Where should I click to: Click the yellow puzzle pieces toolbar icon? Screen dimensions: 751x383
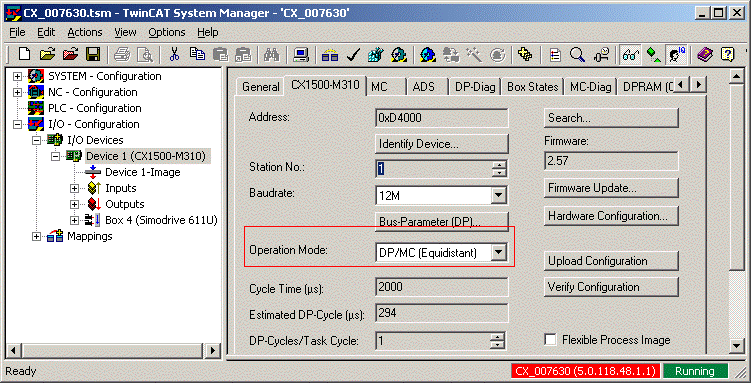(525, 55)
